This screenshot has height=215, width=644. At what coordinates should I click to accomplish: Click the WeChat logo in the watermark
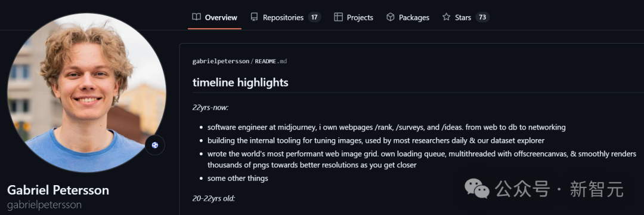click(477, 188)
